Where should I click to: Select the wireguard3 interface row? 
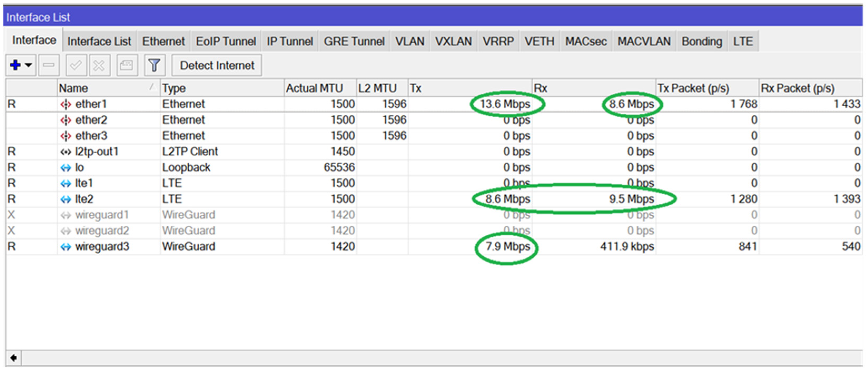(102, 247)
